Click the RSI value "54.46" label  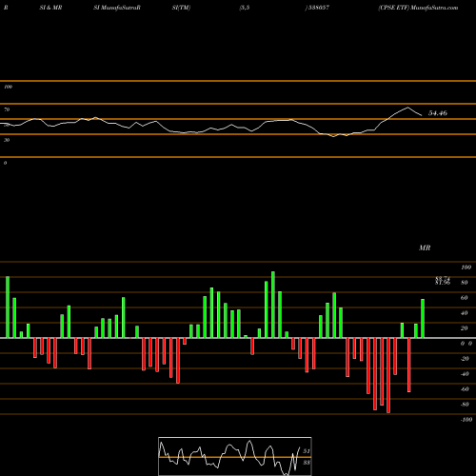[x=438, y=113]
